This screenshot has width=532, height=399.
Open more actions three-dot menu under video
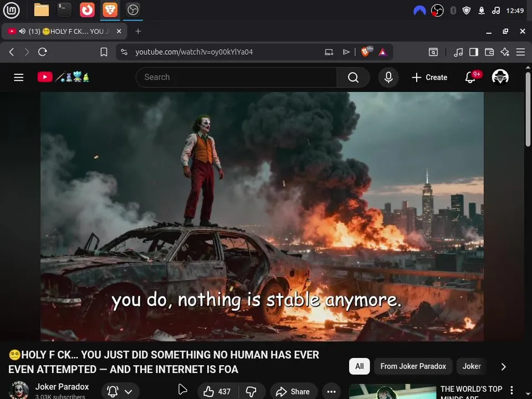click(x=331, y=392)
